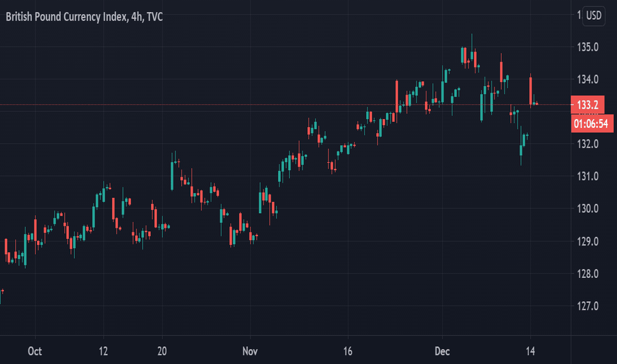
Task: Click the 132.0 price axis label
Action: [x=587, y=144]
